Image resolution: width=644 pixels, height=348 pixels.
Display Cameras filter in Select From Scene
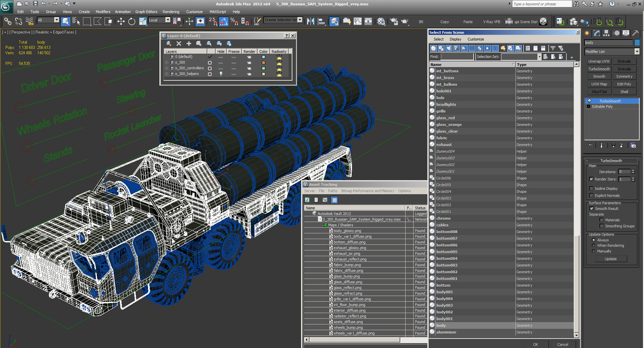pos(456,48)
